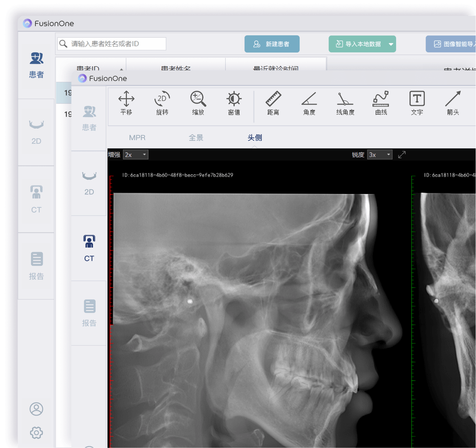Click the 图像智能导入 button
The height and width of the screenshot is (448, 476).
pos(452,44)
